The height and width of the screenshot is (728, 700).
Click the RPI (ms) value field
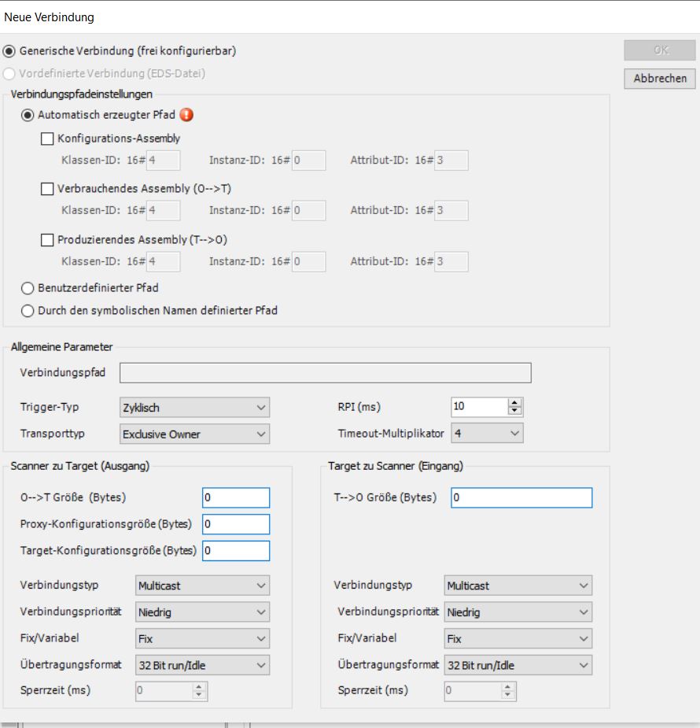480,407
